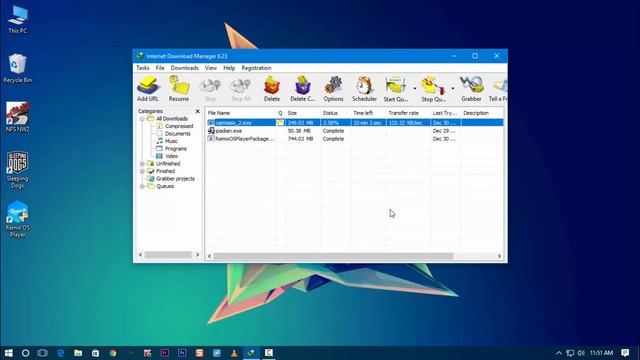Open This PC desktop icon
Image resolution: width=640 pixels, height=360 pixels.
pyautogui.click(x=18, y=20)
